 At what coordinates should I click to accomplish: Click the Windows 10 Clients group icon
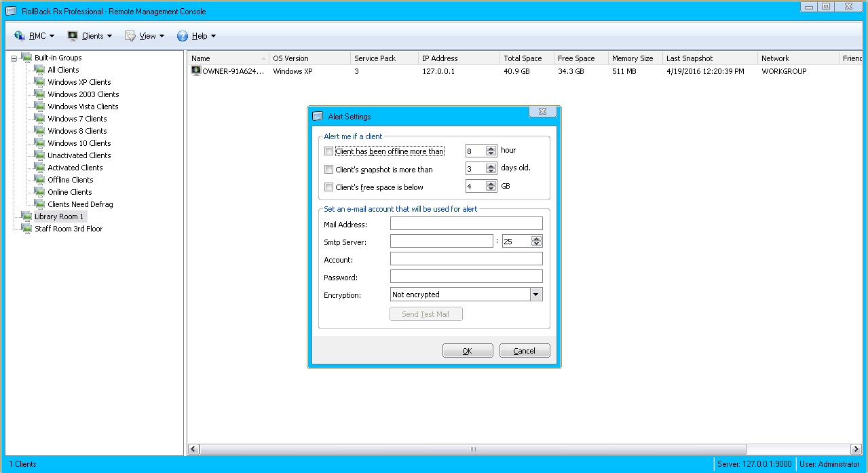39,143
